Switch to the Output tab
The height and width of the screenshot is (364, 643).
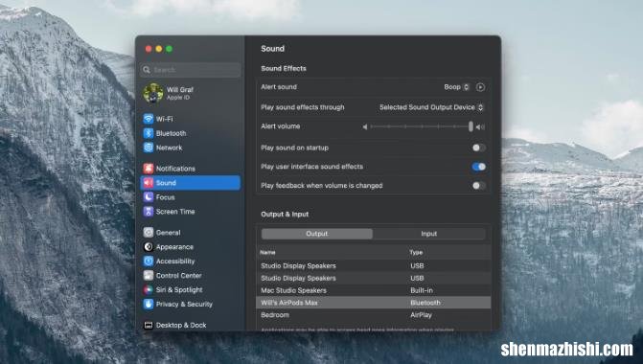coord(317,234)
